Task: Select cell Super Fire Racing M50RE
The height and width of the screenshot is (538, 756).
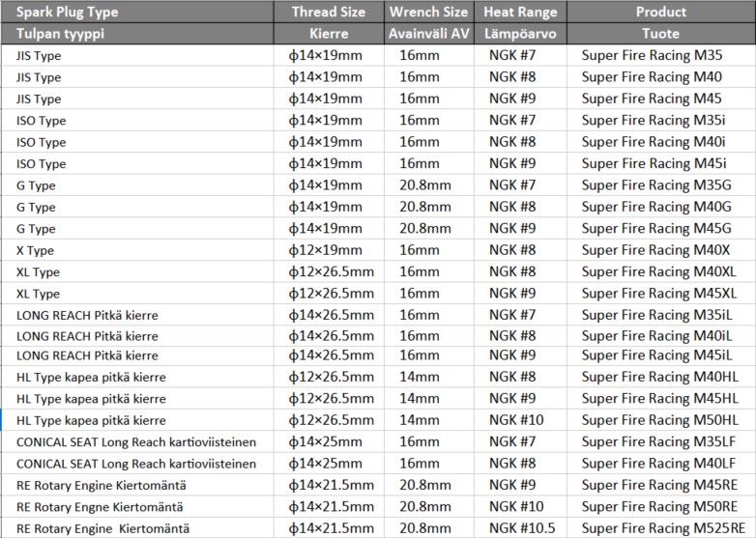Action: tap(661, 507)
